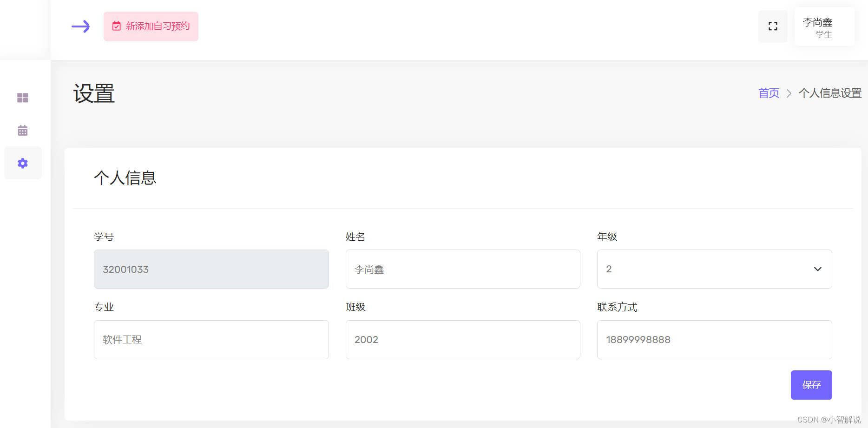
Task: Click the 联系方式 label
Action: (617, 307)
